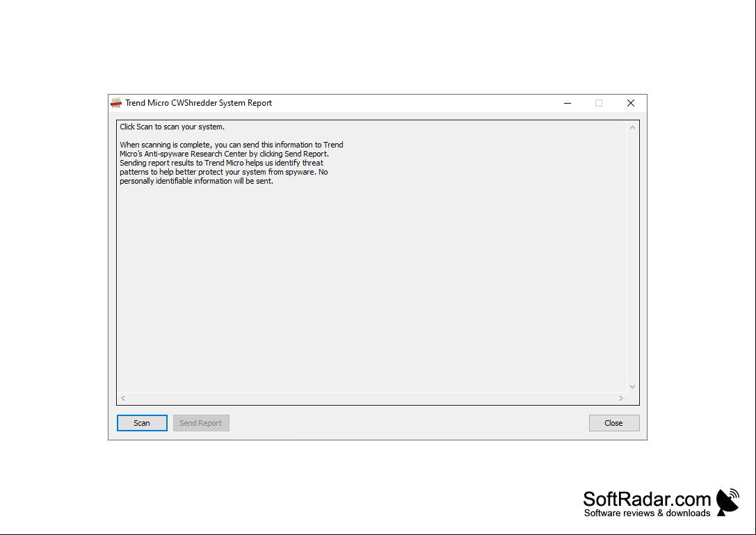Minimize the CWShredder System Report window
Image resolution: width=756 pixels, height=535 pixels.
point(568,103)
